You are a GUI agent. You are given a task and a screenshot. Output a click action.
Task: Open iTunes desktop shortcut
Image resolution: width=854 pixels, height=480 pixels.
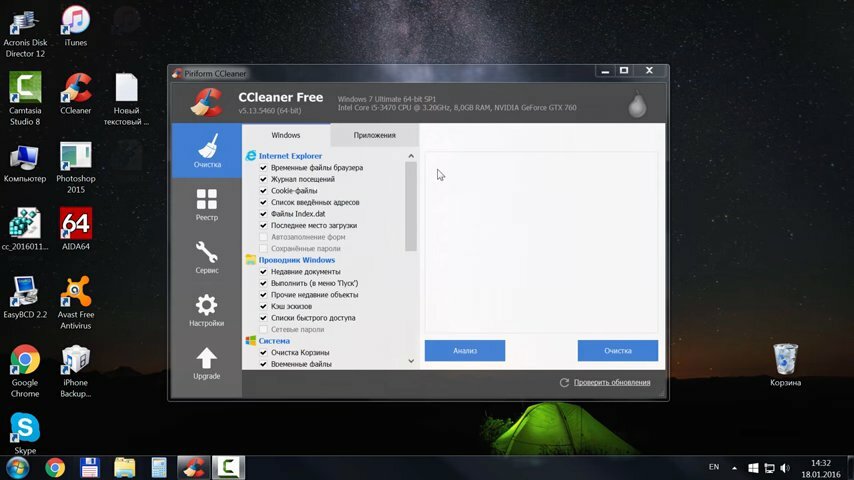[76, 26]
